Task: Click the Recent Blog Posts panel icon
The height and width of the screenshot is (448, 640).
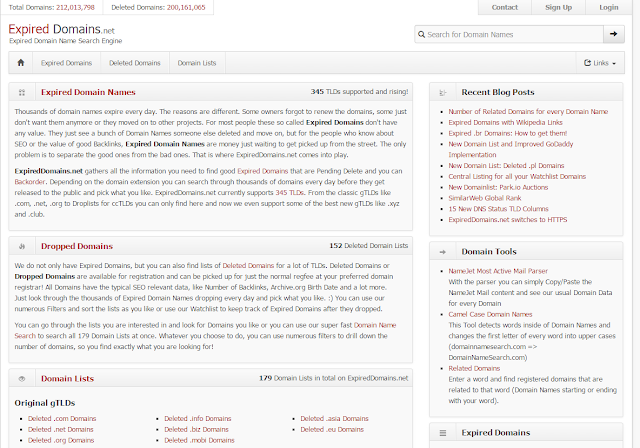Action: 443,93
